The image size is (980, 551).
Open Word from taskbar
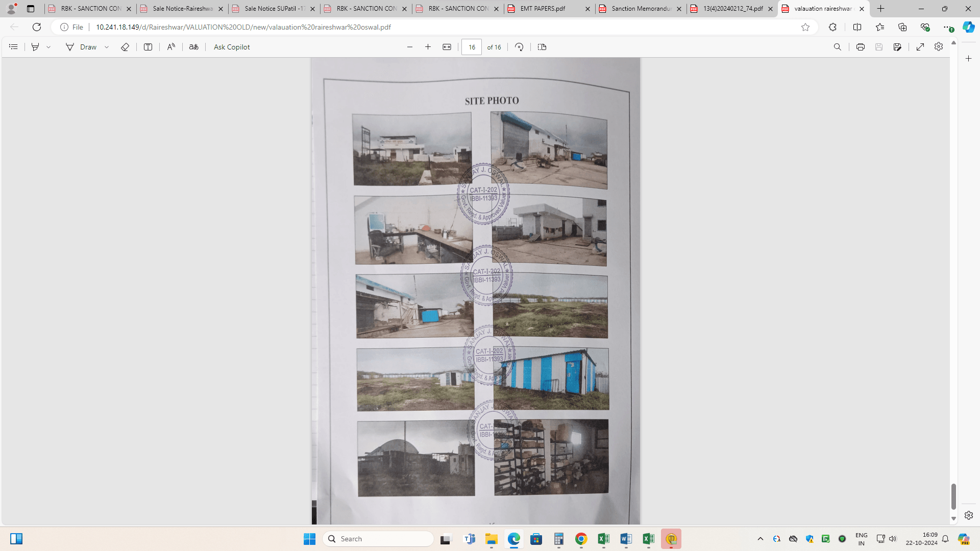pyautogui.click(x=626, y=539)
